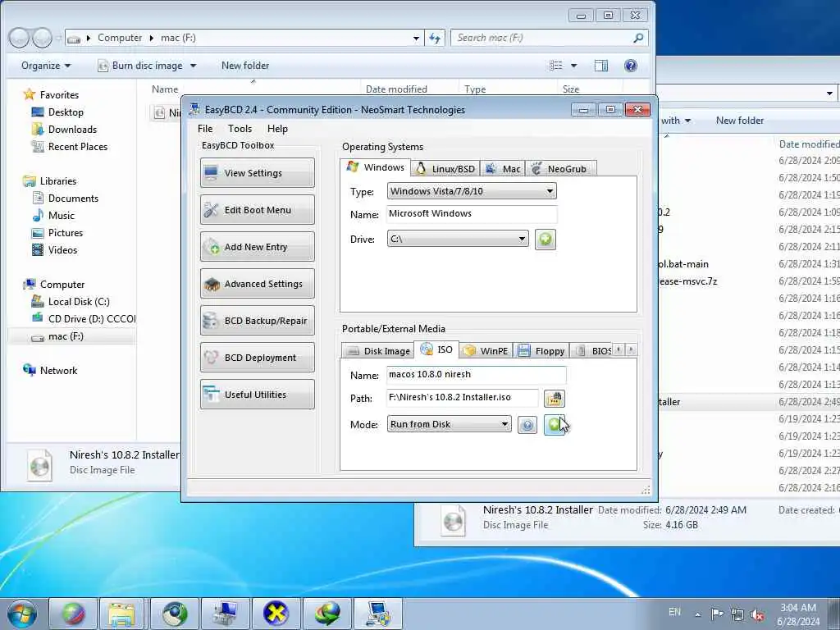
Task: Switch to the Floppy tab
Action: [541, 351]
